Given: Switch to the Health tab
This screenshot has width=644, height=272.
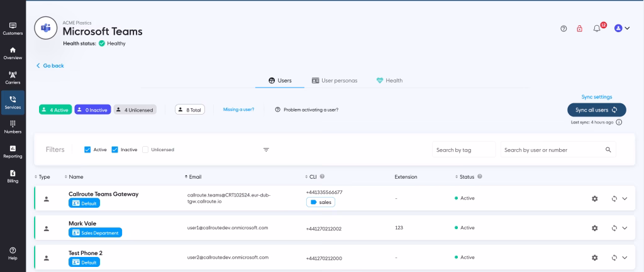Looking at the screenshot, I should click(x=389, y=81).
